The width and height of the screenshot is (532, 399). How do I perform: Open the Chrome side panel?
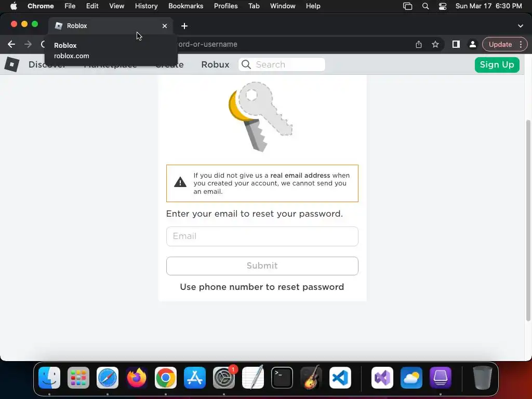tap(456, 44)
